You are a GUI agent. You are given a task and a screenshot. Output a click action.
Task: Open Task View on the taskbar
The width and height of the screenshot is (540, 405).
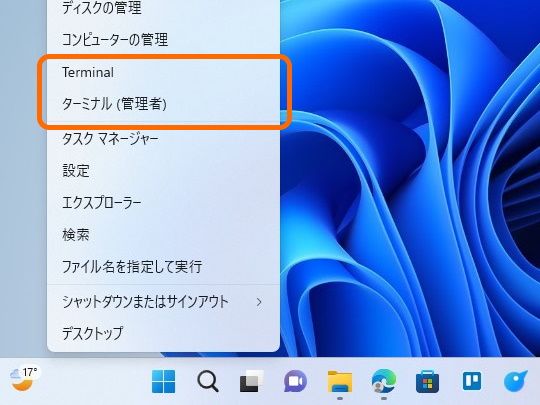point(252,381)
